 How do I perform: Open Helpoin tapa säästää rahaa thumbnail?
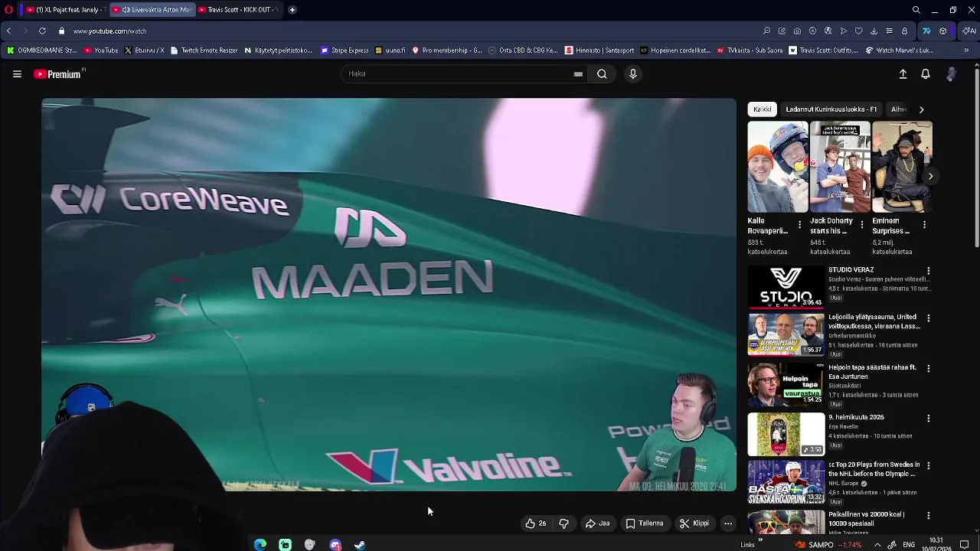pos(786,384)
